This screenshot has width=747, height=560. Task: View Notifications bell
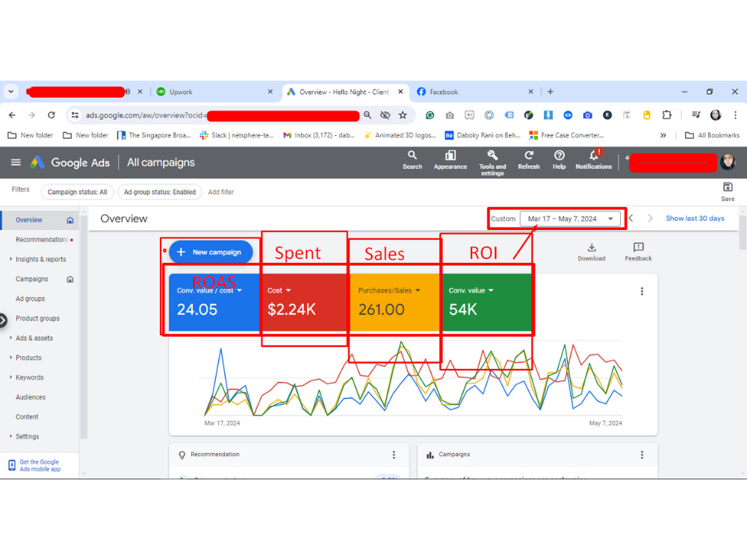click(594, 160)
